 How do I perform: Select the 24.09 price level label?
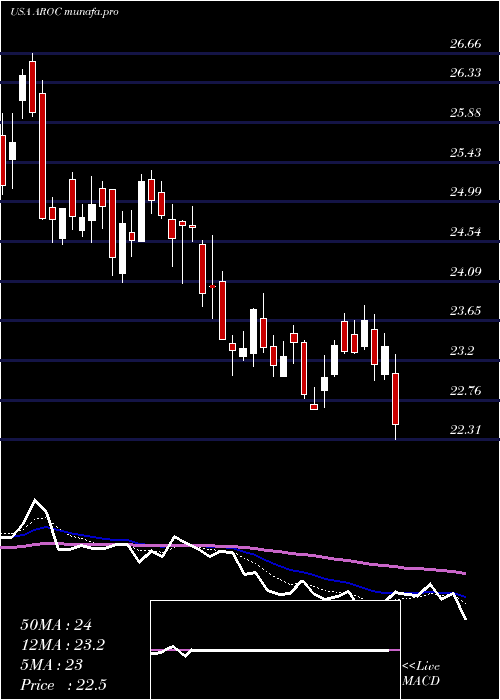(x=465, y=271)
